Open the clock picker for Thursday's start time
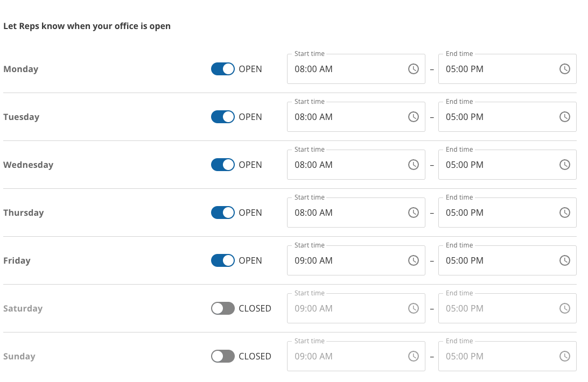588x382 pixels. pyautogui.click(x=414, y=213)
